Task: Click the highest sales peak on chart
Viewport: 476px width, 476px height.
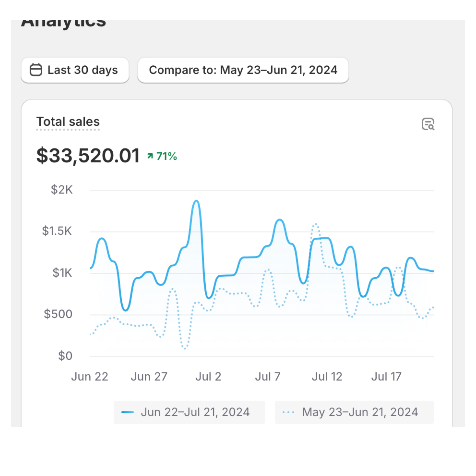Action: coord(196,201)
